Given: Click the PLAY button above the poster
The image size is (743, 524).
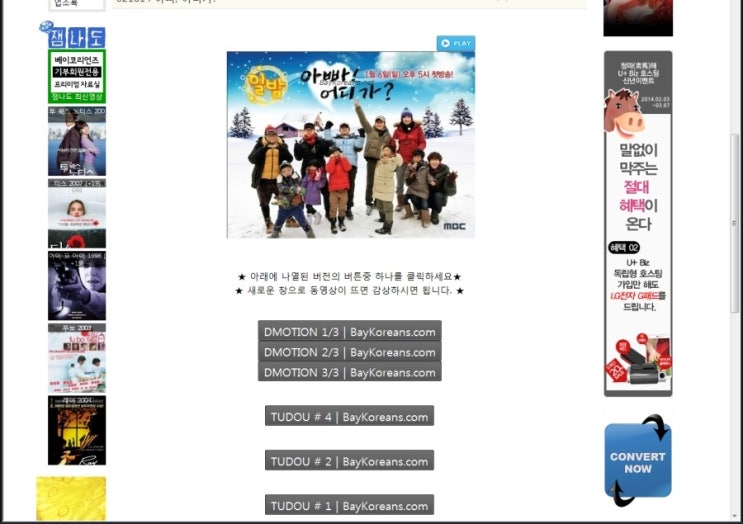Looking at the screenshot, I should (456, 43).
